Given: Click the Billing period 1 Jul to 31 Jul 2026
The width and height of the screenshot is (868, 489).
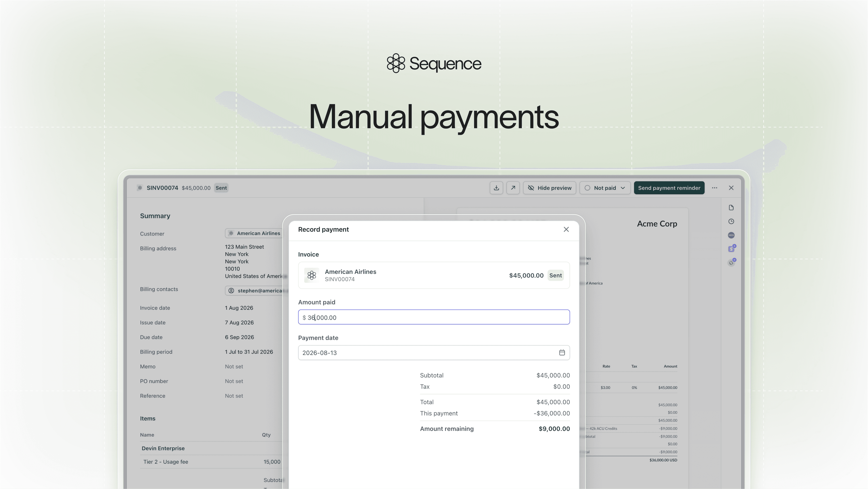Looking at the screenshot, I should tap(249, 352).
